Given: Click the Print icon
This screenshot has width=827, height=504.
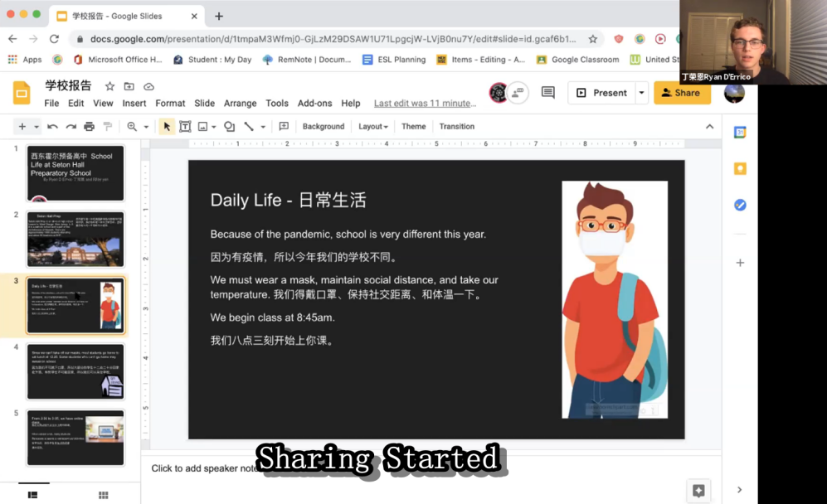Looking at the screenshot, I should (89, 127).
